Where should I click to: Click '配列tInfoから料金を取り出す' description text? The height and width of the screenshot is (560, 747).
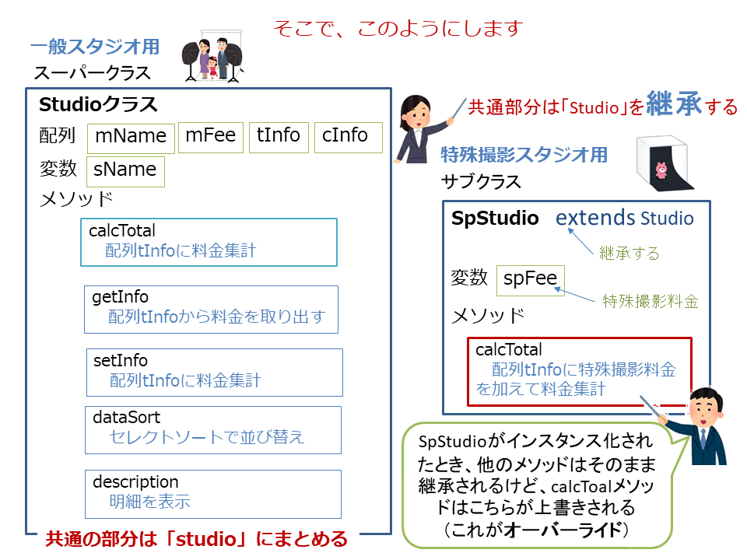pyautogui.click(x=217, y=317)
